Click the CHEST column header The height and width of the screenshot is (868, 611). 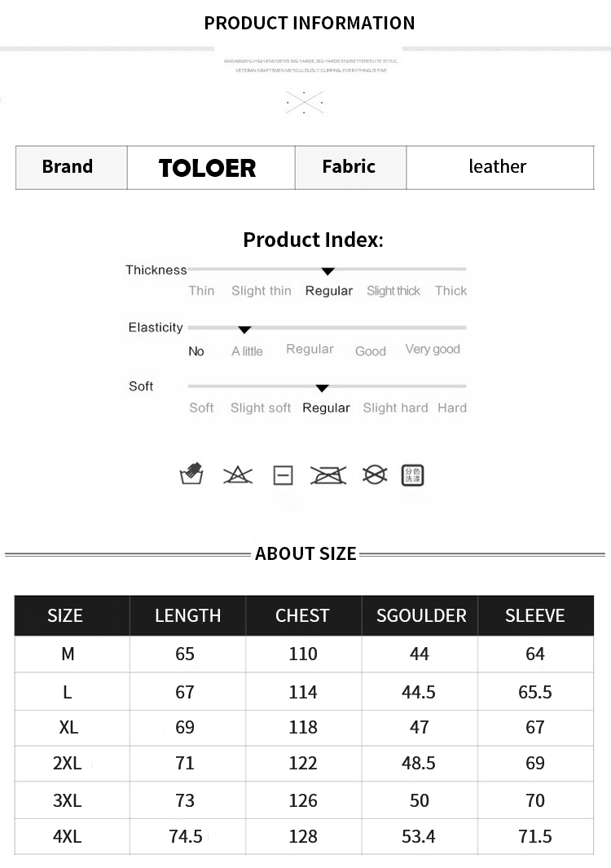pyautogui.click(x=302, y=615)
